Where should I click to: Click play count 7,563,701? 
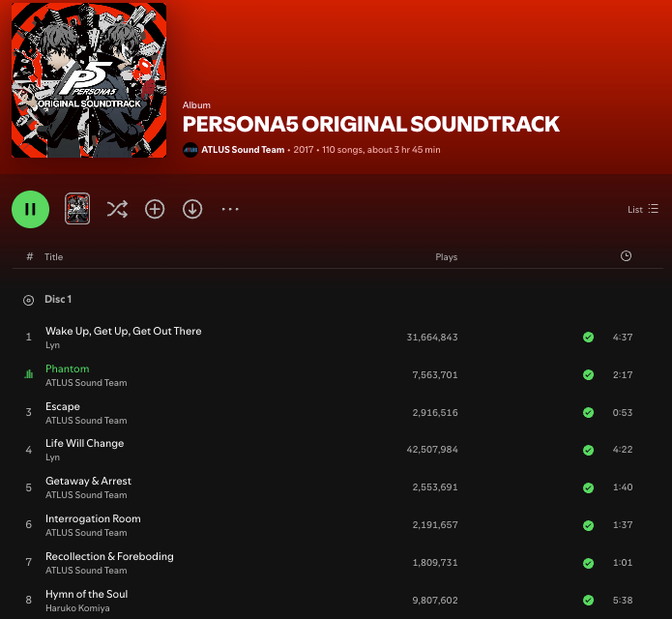(435, 375)
